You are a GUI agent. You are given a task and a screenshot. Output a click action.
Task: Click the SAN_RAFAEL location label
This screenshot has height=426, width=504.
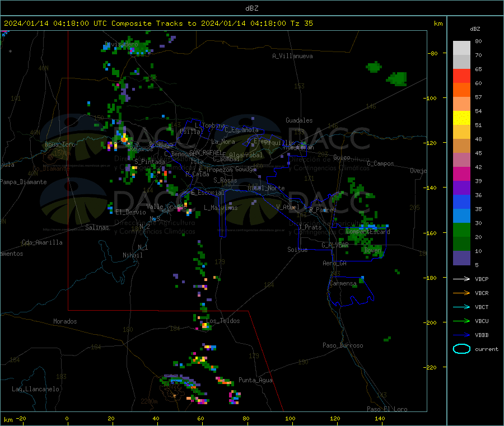click(206, 152)
